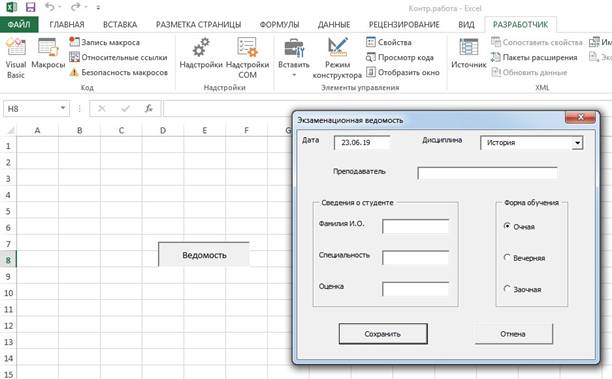This screenshot has width=612, height=379.
Task: Expand the Вставить controls dropdown arrow
Action: tap(294, 75)
